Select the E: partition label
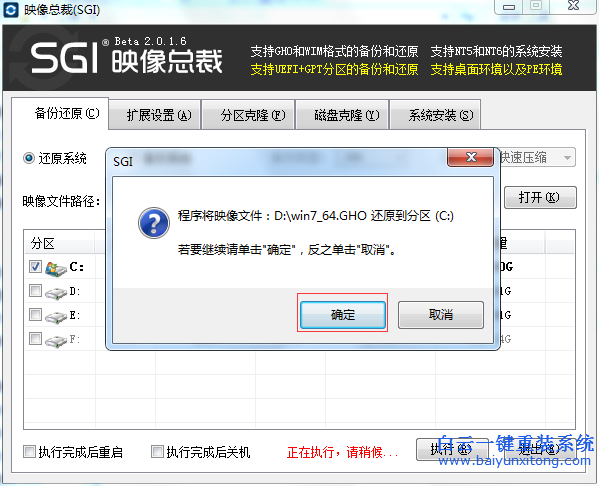The height and width of the screenshot is (486, 599). tap(75, 316)
